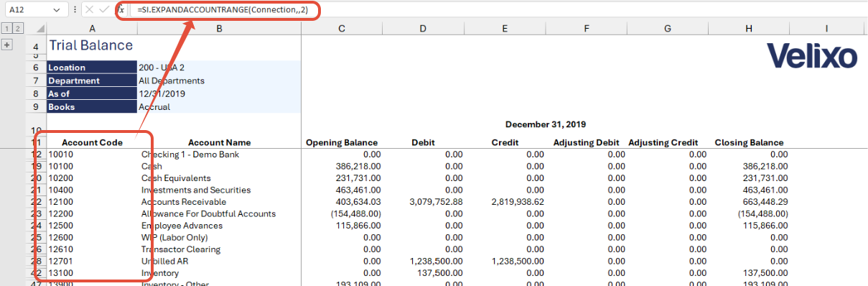This screenshot has width=868, height=286.
Task: Select column A header
Action: pos(92,28)
